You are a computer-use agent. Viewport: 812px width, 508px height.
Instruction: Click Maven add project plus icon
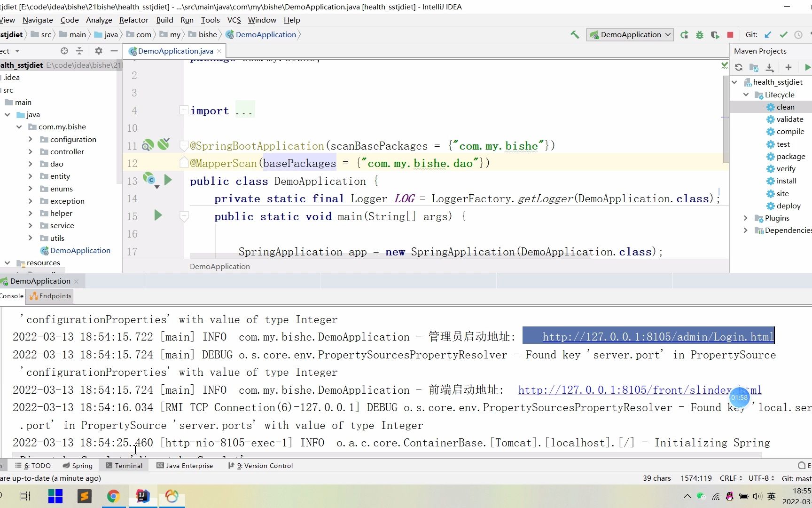789,67
